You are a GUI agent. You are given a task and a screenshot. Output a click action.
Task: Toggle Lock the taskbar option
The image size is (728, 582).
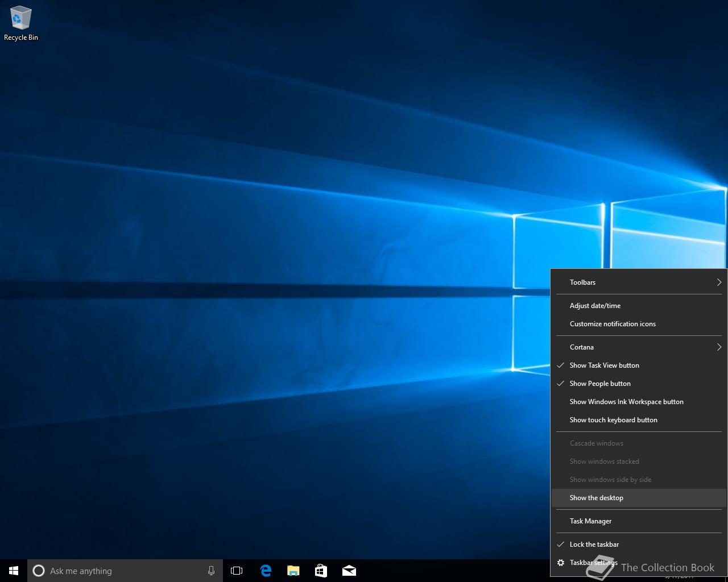coord(639,544)
